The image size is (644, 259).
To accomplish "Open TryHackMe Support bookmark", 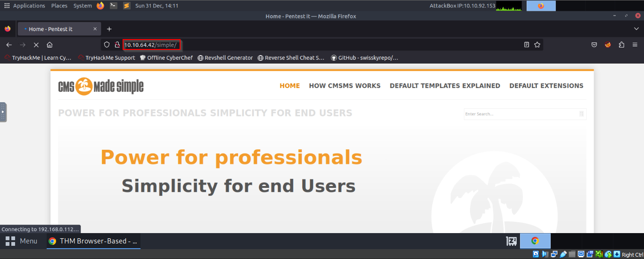I will click(107, 58).
